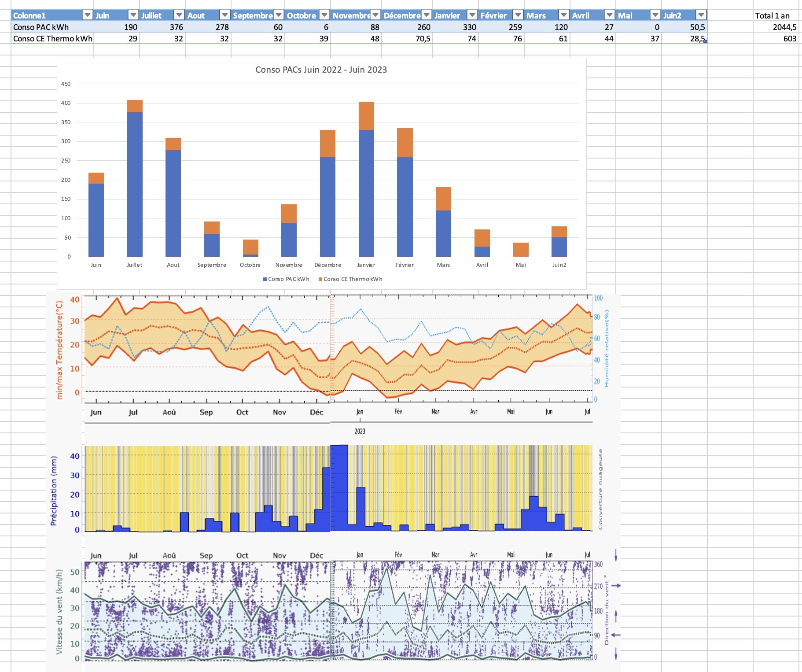Open the Décembre header filter button
The height and width of the screenshot is (672, 802).
click(426, 15)
